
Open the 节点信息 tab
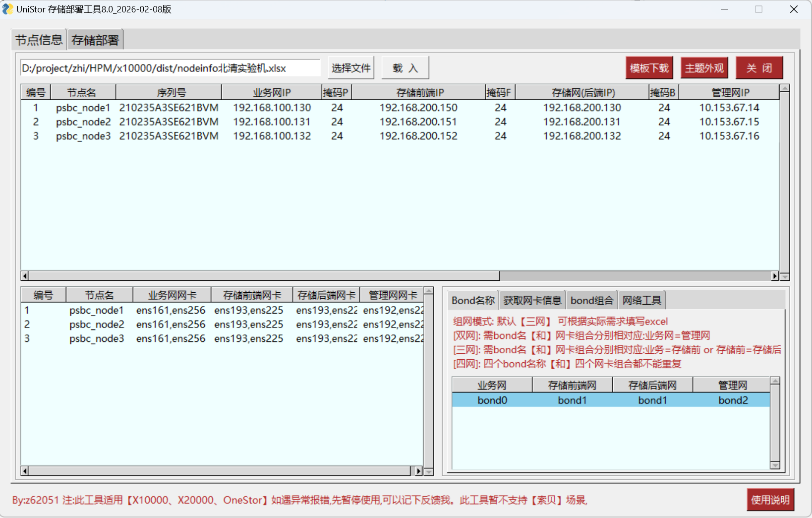click(39, 40)
